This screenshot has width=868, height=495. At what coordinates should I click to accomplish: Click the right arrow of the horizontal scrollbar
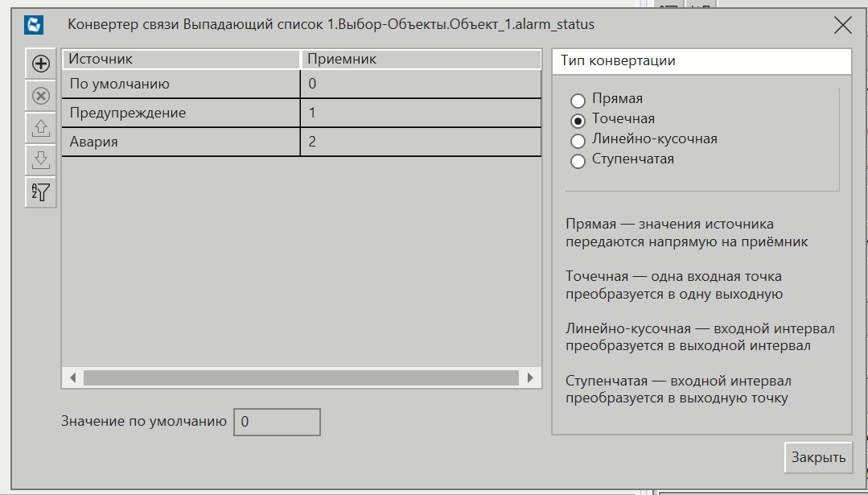(x=531, y=376)
